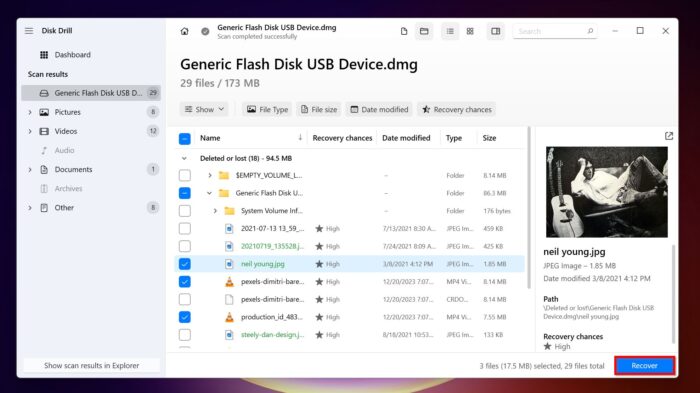700x393 pixels.
Task: Expand the Documents category in sidebar
Action: coord(30,170)
